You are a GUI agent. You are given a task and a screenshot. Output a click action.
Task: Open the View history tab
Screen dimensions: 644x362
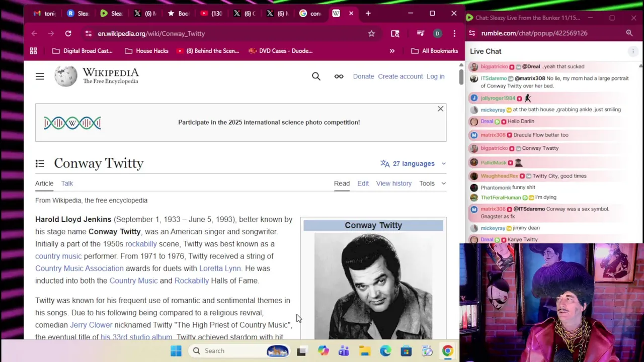[x=394, y=184]
